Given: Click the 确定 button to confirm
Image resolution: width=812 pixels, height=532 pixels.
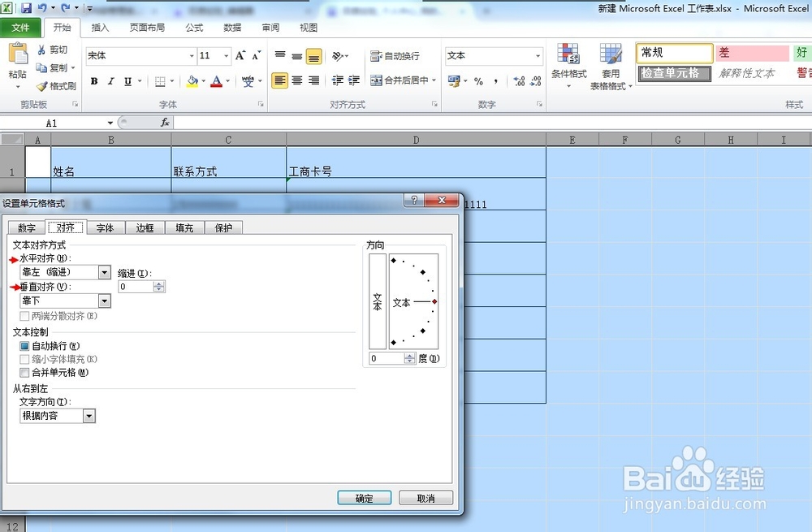Looking at the screenshot, I should tap(364, 498).
